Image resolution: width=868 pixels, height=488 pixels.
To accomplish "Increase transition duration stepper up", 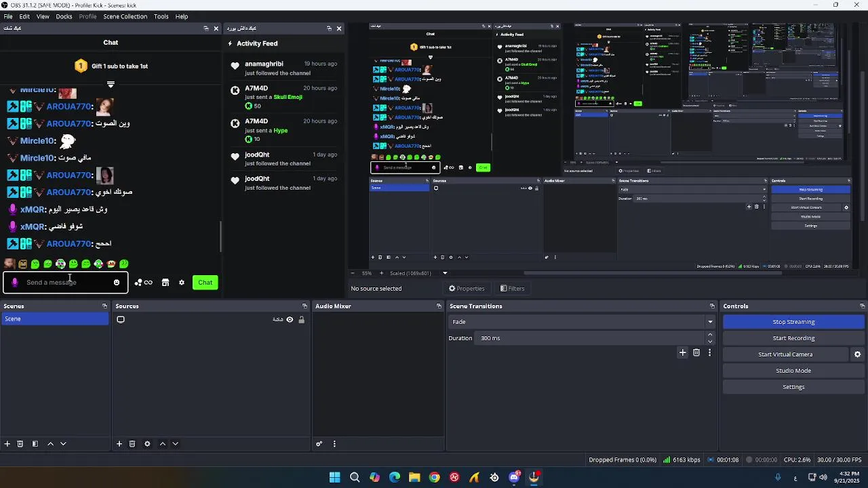I will click(x=710, y=335).
